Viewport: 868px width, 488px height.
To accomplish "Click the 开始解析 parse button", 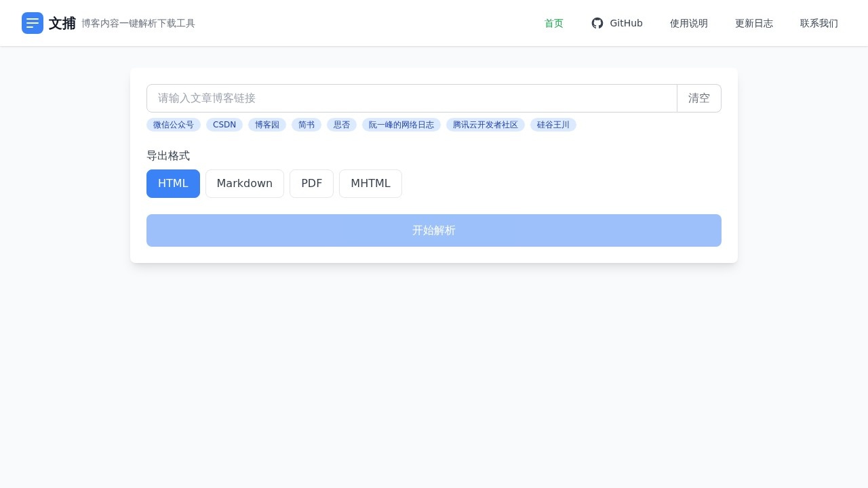I will click(x=434, y=230).
